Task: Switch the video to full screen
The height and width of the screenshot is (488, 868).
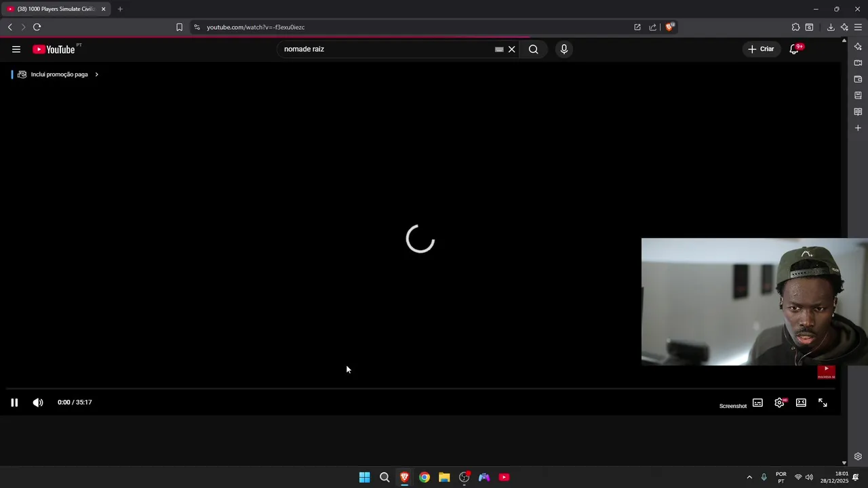Action: [x=823, y=403]
